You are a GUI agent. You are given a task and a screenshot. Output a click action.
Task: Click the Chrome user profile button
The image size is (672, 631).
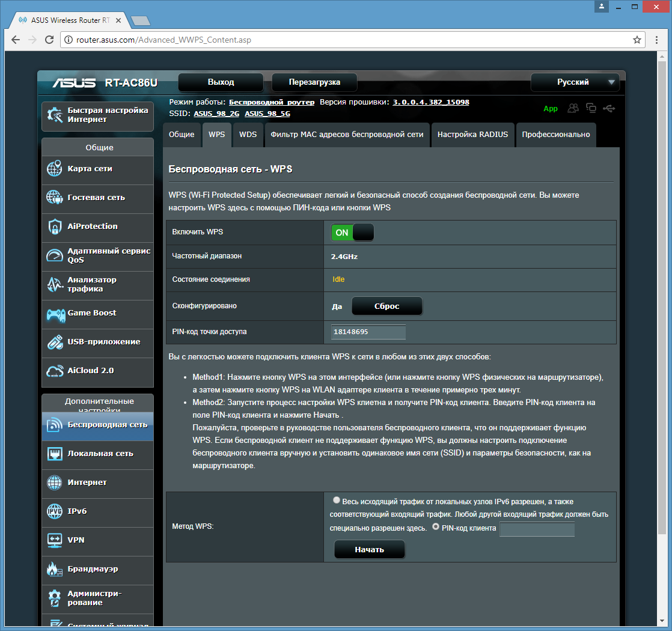[602, 7]
